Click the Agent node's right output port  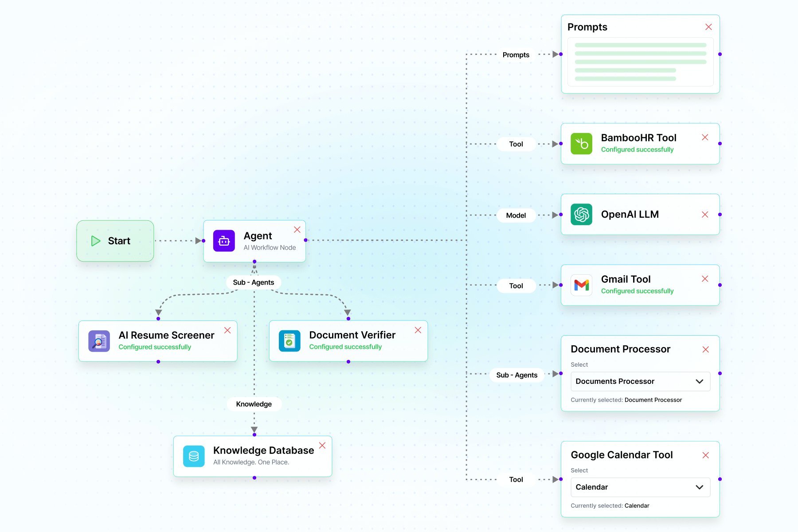(x=305, y=240)
